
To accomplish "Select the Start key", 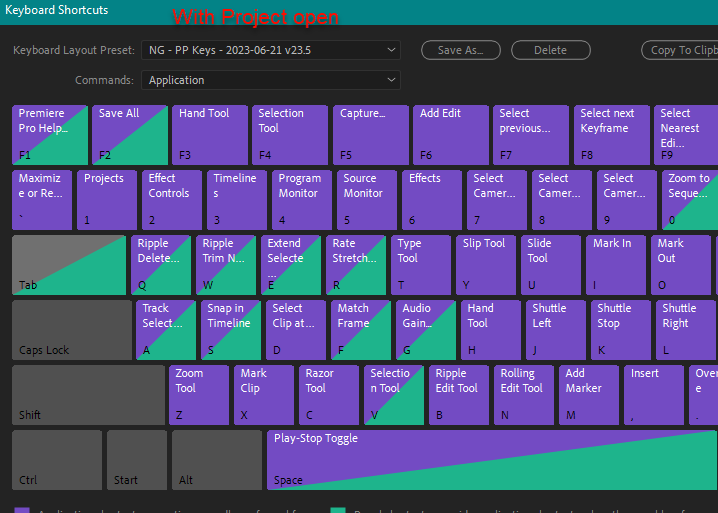I will click(x=137, y=460).
